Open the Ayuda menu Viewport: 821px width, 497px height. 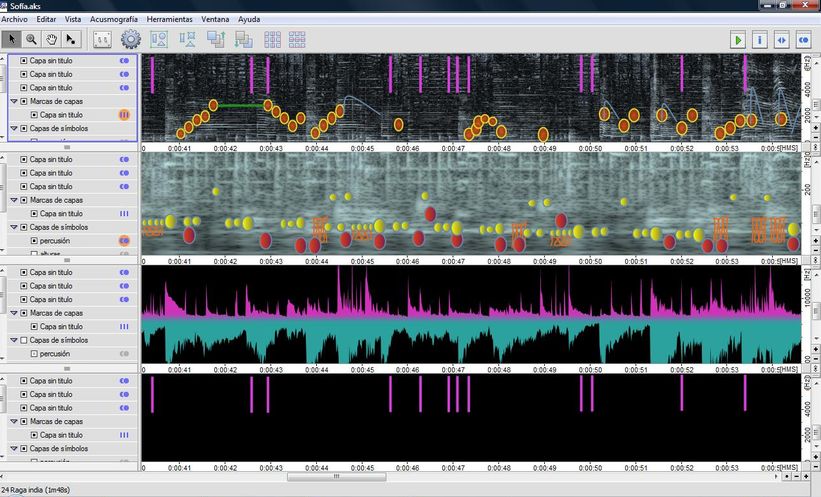click(249, 19)
